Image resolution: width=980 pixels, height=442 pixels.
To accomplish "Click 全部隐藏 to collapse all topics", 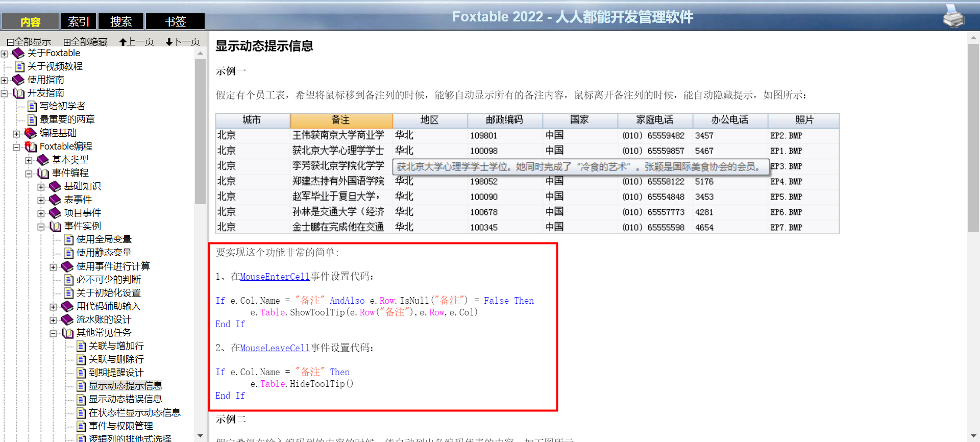I will pos(85,42).
